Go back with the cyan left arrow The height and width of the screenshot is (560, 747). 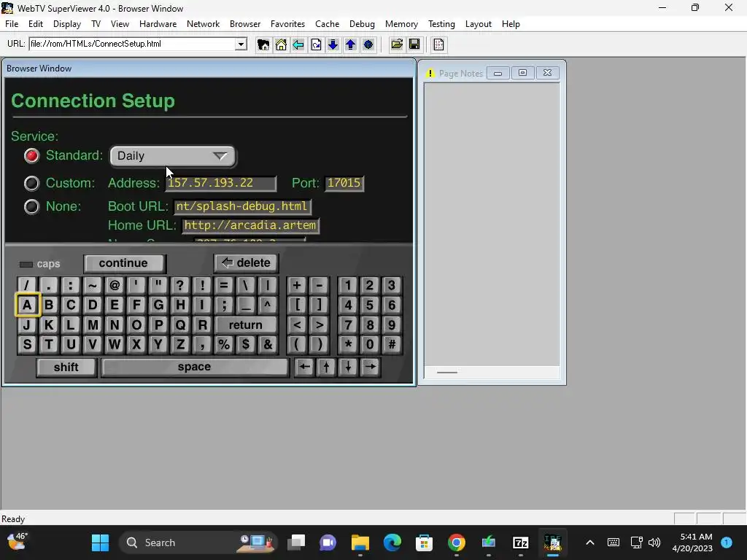[x=298, y=44]
